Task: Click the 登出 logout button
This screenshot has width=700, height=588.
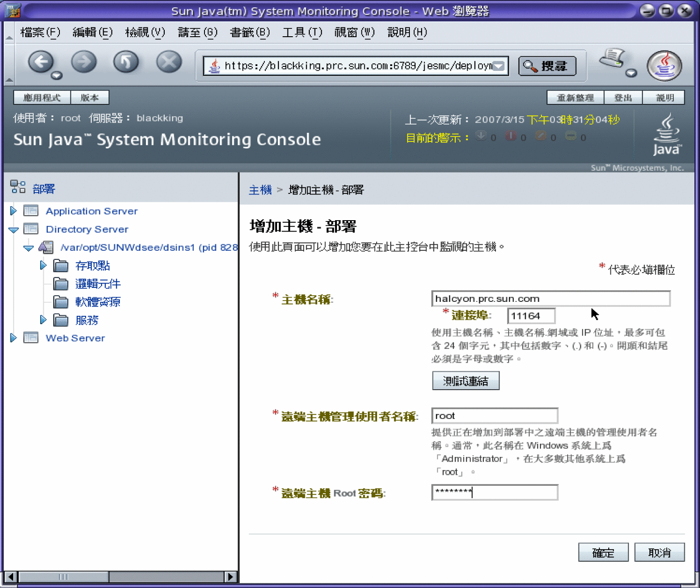Action: [623, 97]
